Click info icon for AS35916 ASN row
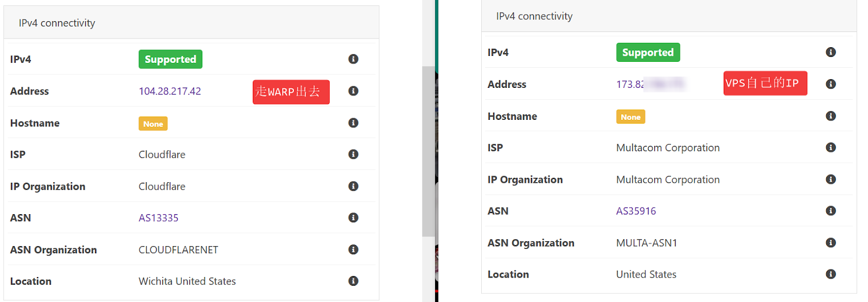868x302 pixels. click(x=831, y=211)
